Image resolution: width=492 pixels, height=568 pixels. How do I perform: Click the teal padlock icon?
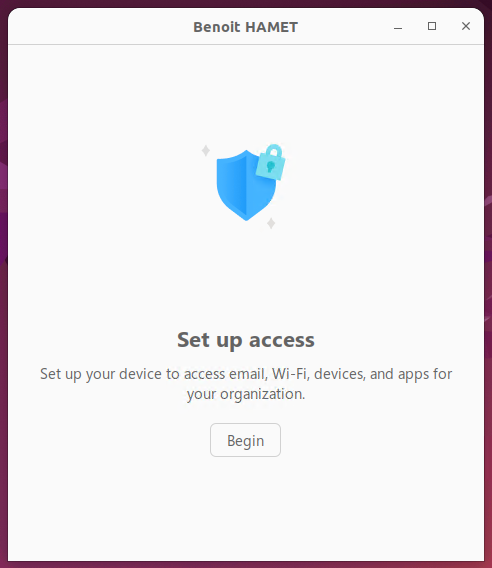[x=271, y=162]
